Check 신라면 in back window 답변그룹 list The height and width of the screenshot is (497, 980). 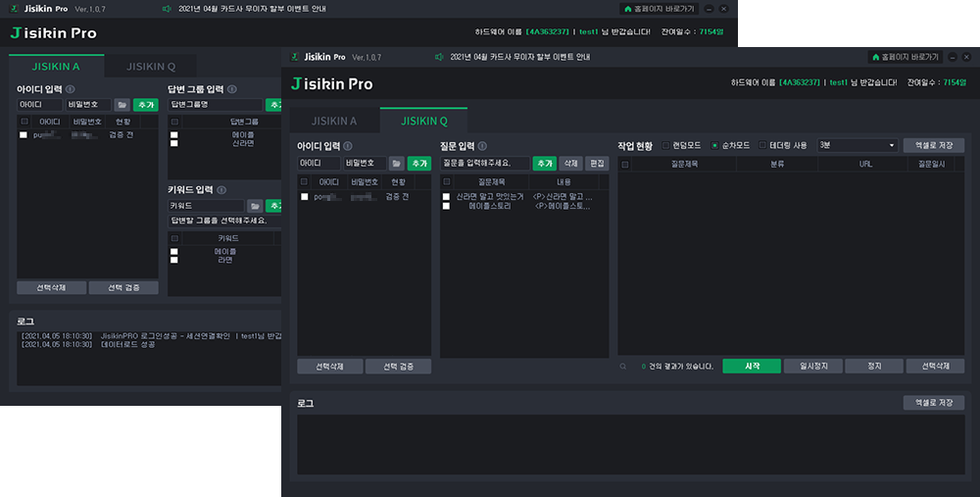point(173,143)
